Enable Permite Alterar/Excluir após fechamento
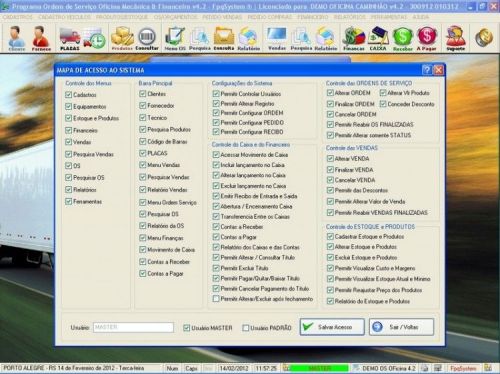The image size is (500, 374). click(216, 299)
